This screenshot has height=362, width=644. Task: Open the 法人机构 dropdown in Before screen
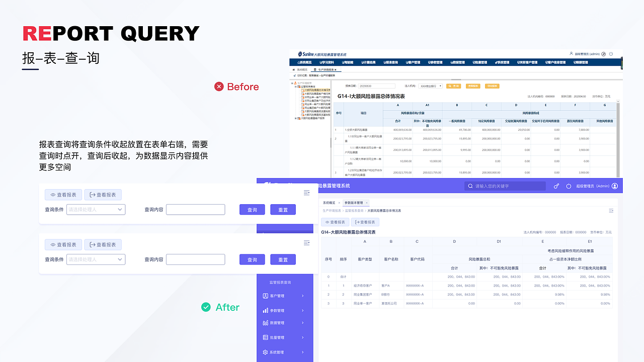pyautogui.click(x=430, y=86)
